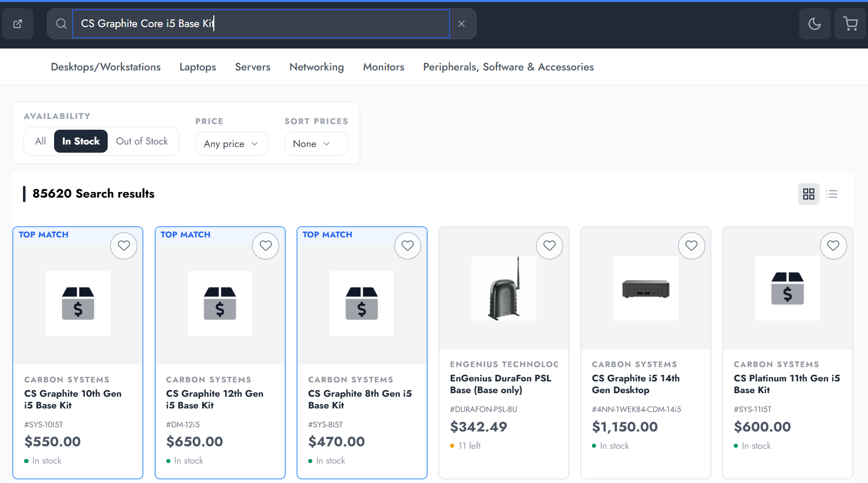The image size is (868, 483).
Task: Click the 85620 Search results heading
Action: click(x=93, y=194)
